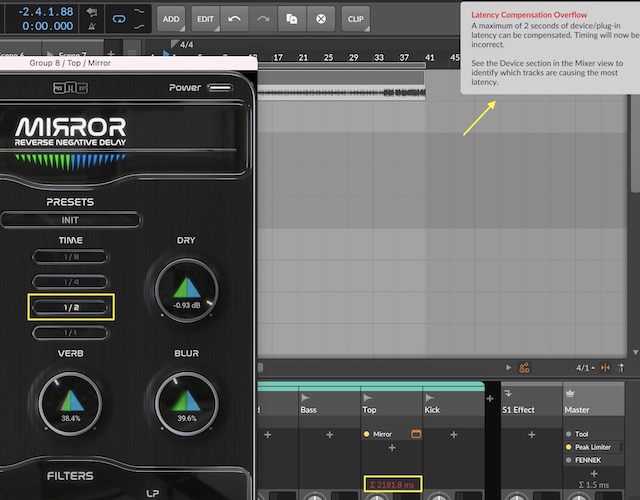Screen dimensions: 640x500
Task: Disable the Mirror device on the Top track
Action: click(x=368, y=435)
